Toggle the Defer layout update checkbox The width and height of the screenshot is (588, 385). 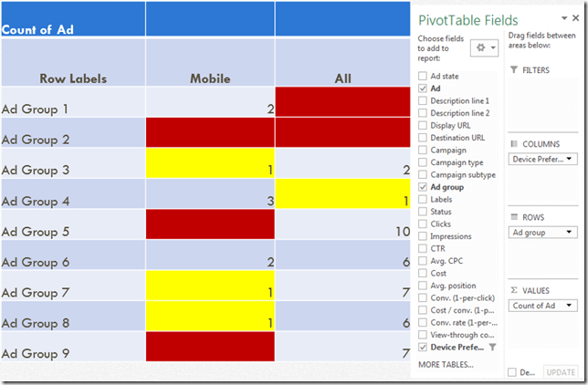pos(513,372)
